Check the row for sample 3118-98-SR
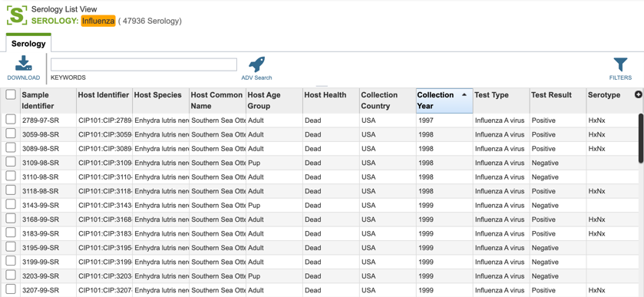This screenshot has width=644, height=297. [11, 190]
